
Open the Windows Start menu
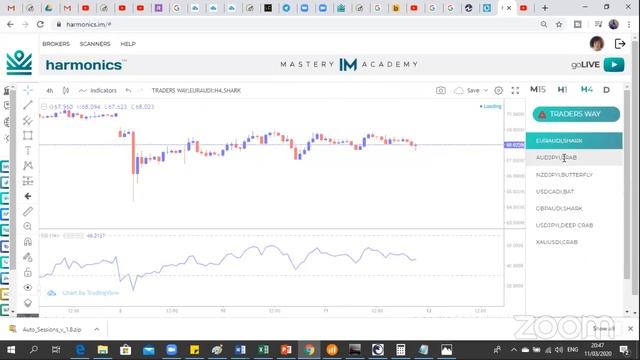[11, 350]
